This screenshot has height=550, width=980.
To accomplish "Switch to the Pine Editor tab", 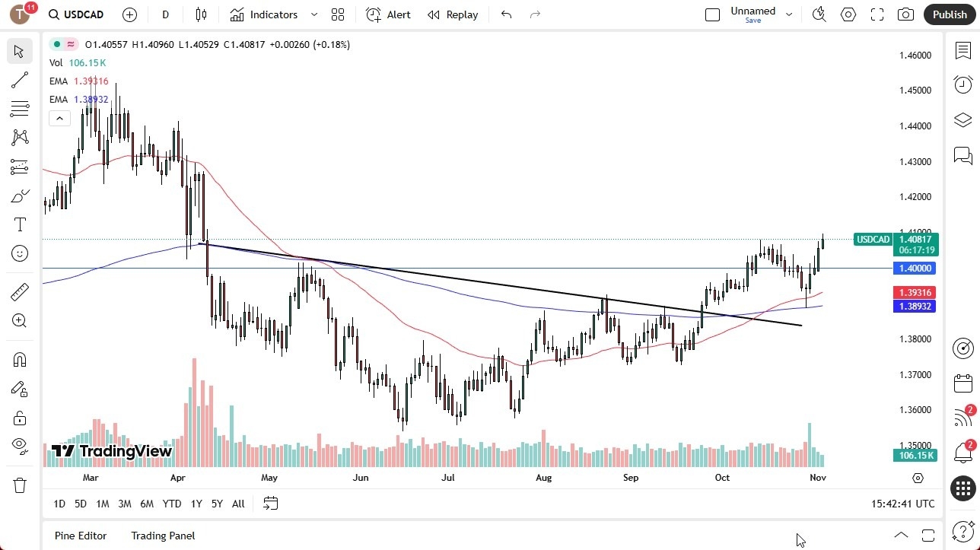I will (x=80, y=536).
